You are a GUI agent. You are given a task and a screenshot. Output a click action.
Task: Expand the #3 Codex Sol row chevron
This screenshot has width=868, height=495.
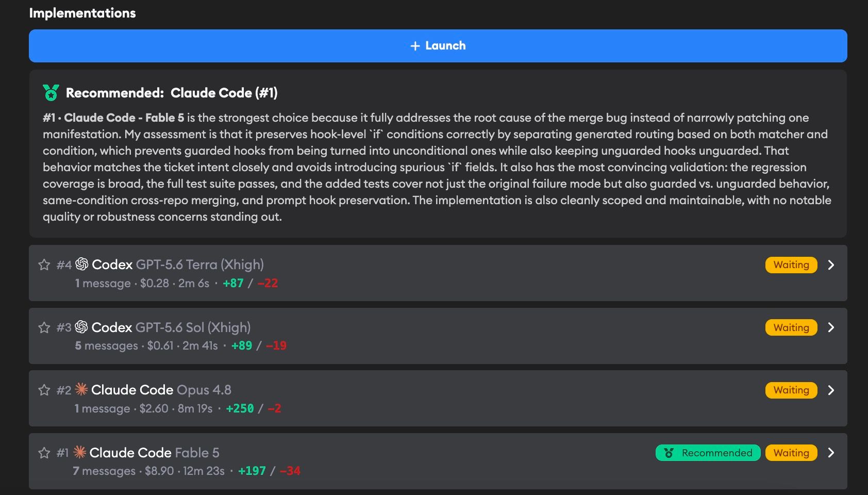point(831,327)
